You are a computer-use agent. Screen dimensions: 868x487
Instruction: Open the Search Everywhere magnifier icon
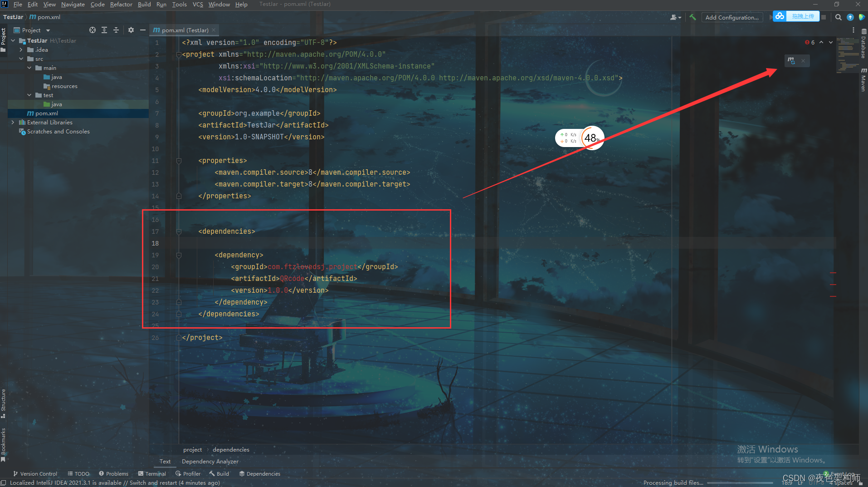point(839,17)
